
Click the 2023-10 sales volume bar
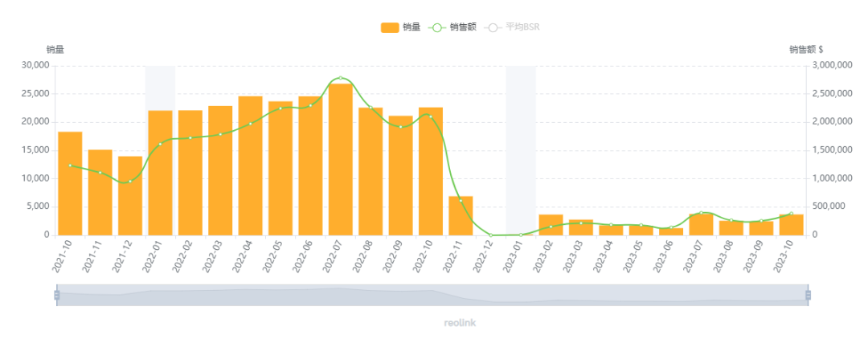tap(791, 225)
